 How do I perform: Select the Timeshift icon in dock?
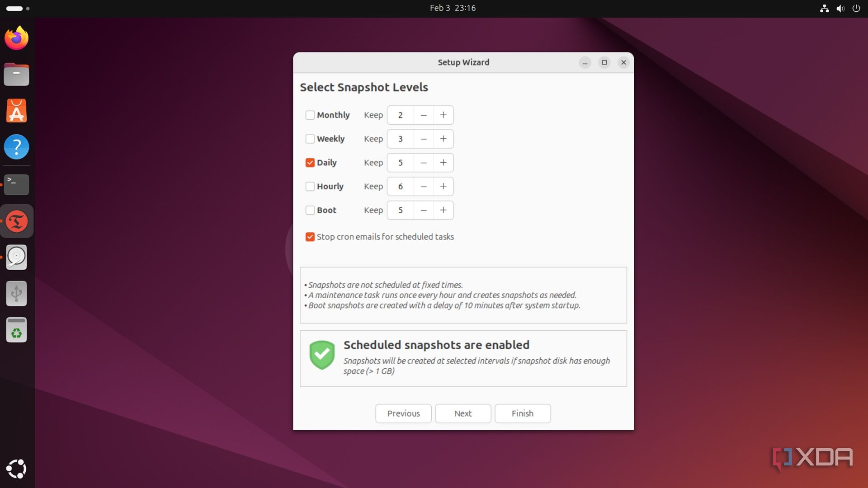(17, 221)
